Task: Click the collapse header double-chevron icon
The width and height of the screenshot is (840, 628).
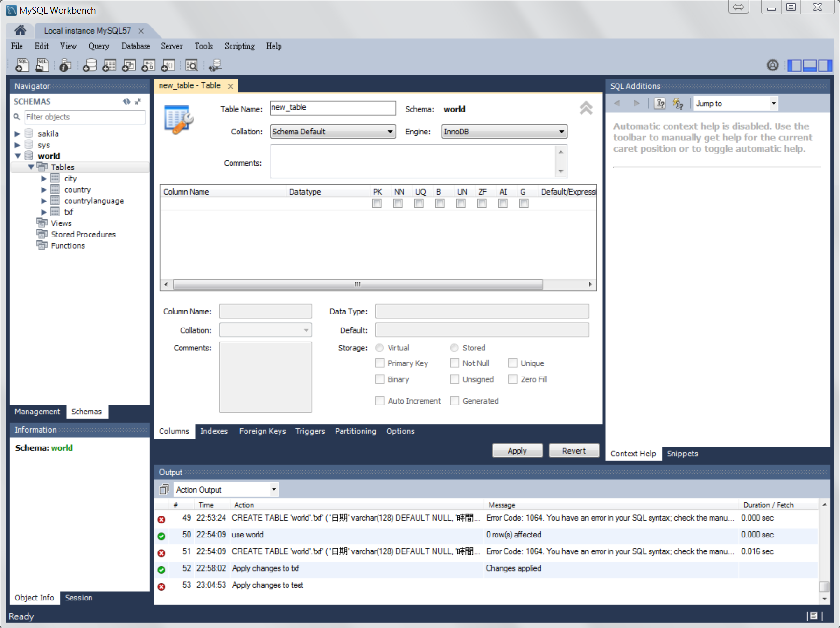Action: 586,108
